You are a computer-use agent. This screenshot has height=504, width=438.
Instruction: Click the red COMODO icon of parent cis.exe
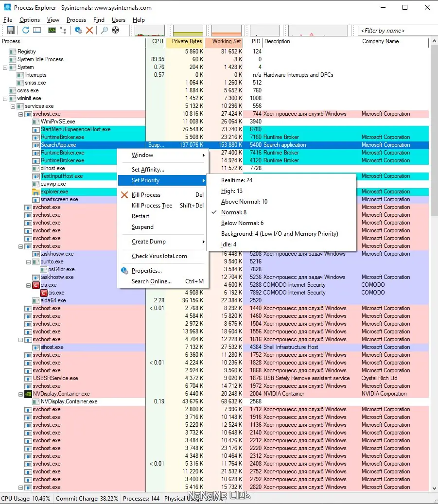point(35,285)
